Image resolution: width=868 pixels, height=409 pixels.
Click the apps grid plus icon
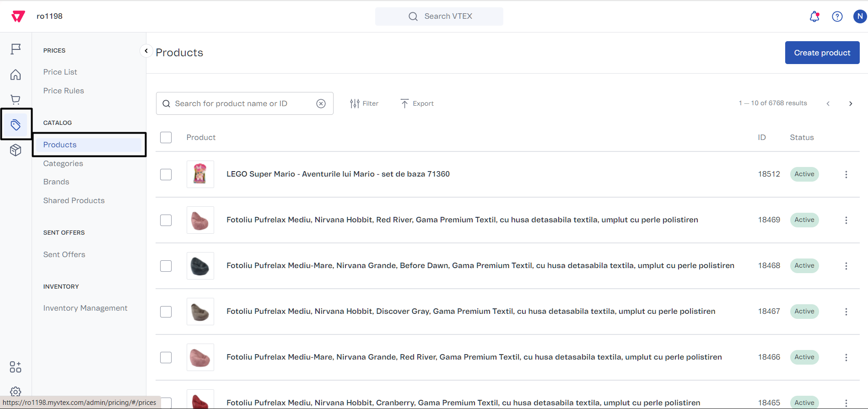[x=16, y=367]
